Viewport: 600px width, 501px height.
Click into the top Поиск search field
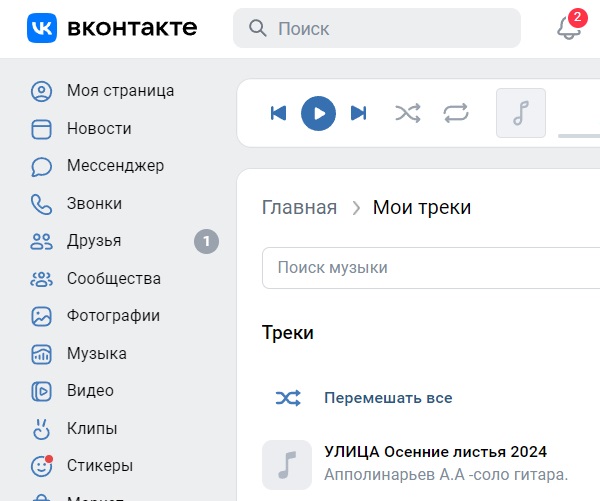[377, 28]
